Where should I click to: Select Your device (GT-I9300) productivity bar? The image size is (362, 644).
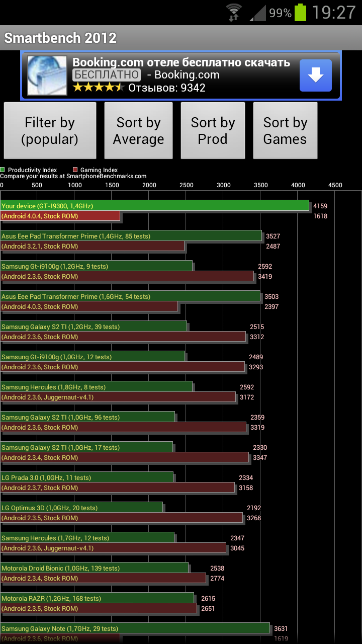coord(155,206)
